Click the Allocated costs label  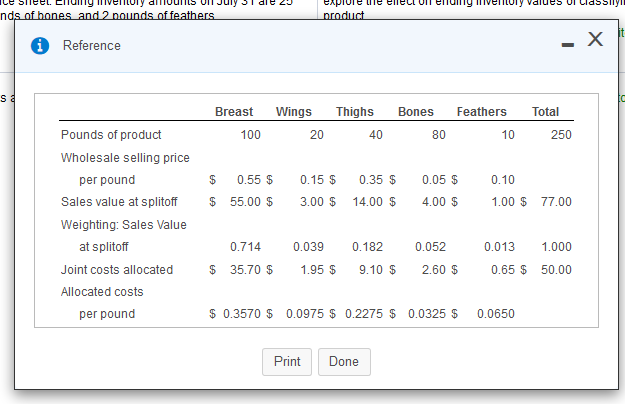[x=102, y=292]
